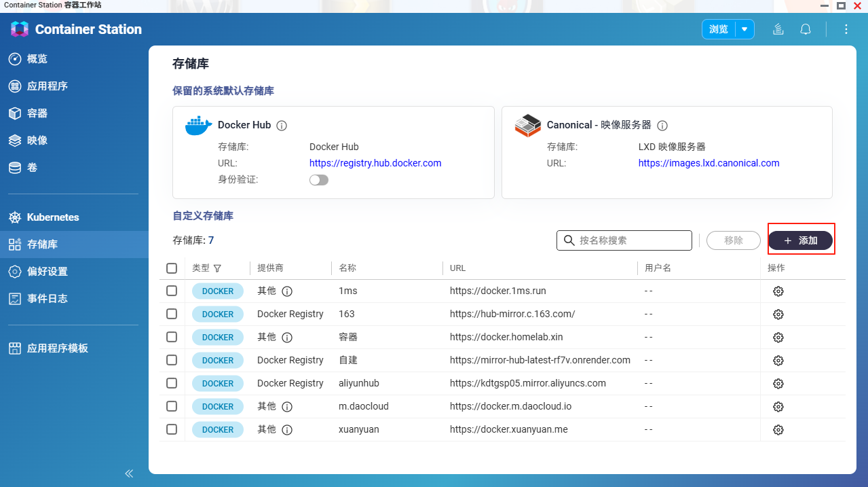Check the 自建 row checkbox
868x487 pixels.
[x=172, y=360]
